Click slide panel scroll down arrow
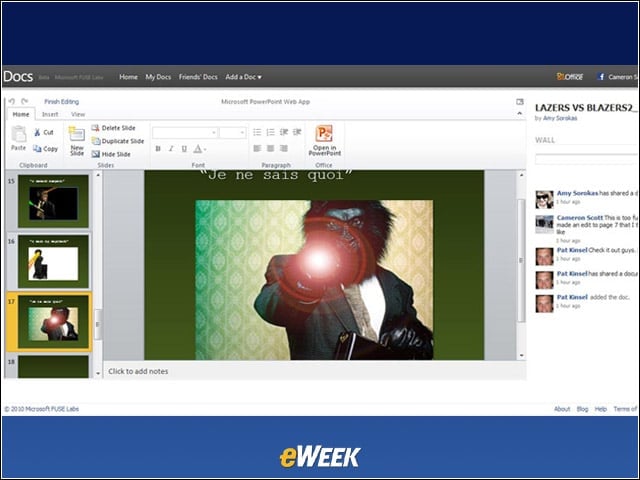 coord(98,373)
